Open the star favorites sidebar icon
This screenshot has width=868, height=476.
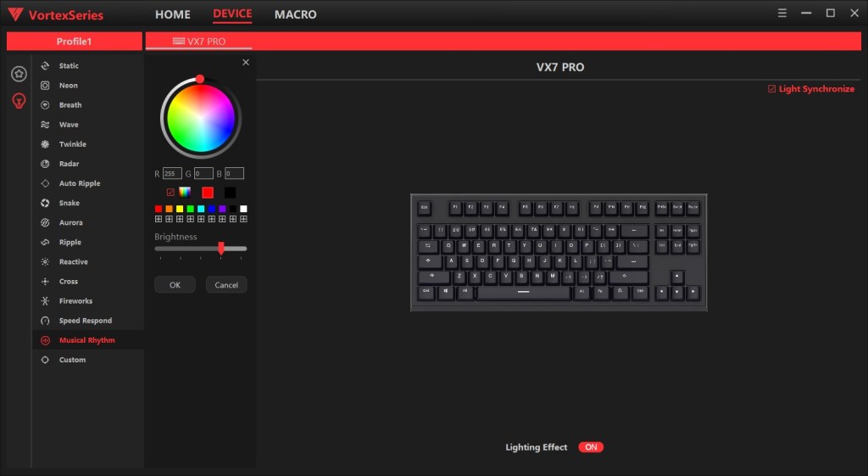tap(19, 74)
